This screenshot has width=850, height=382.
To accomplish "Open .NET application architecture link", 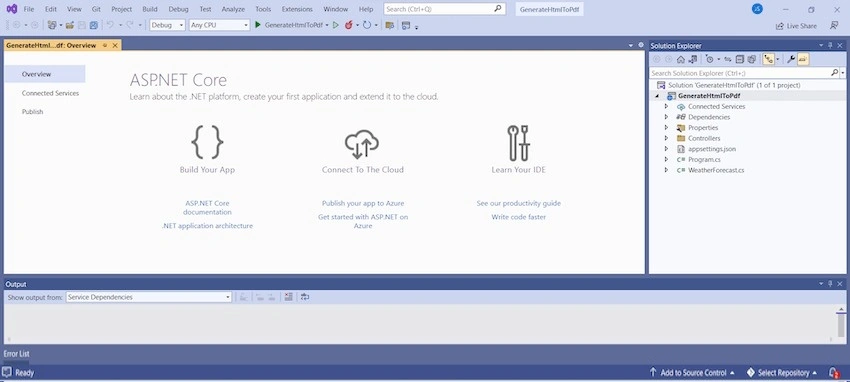I will point(207,225).
